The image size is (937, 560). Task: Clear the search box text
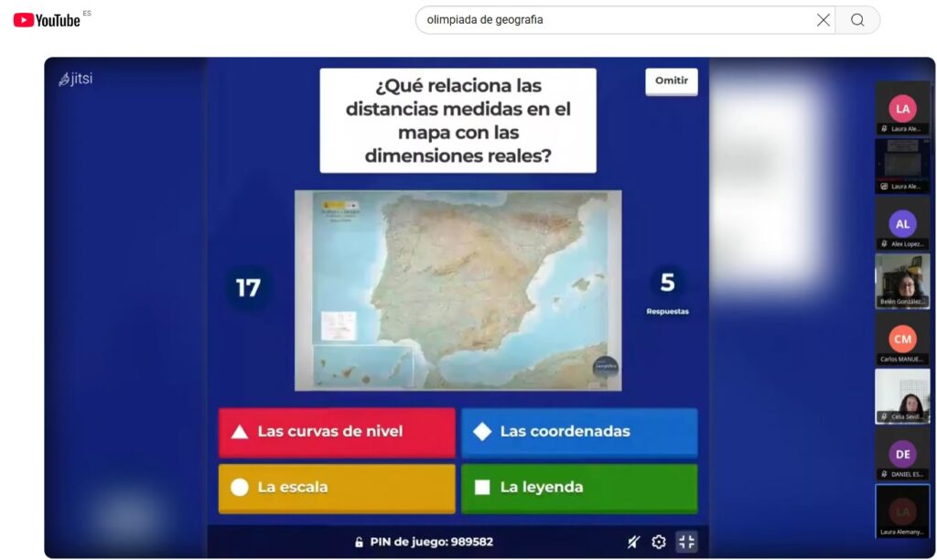[823, 20]
